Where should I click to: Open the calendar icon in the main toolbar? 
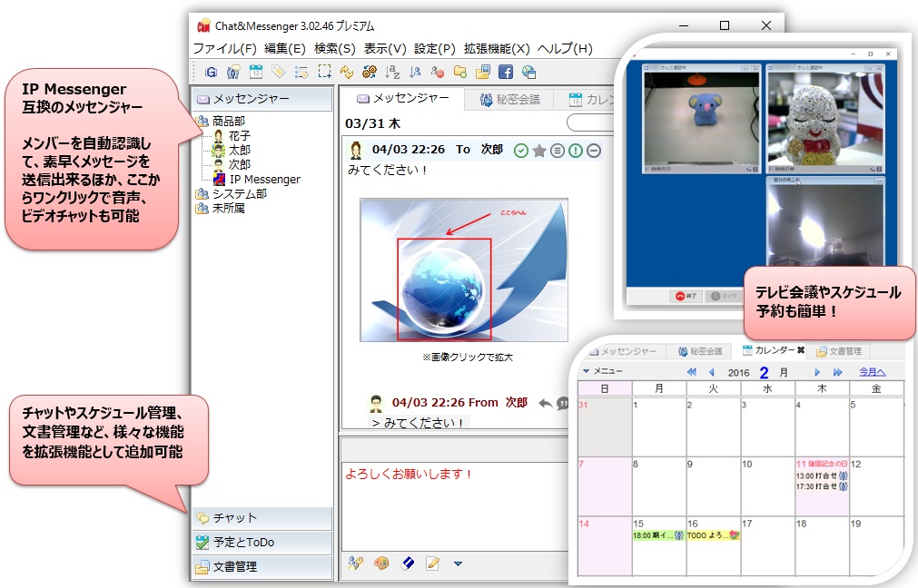coord(256,72)
